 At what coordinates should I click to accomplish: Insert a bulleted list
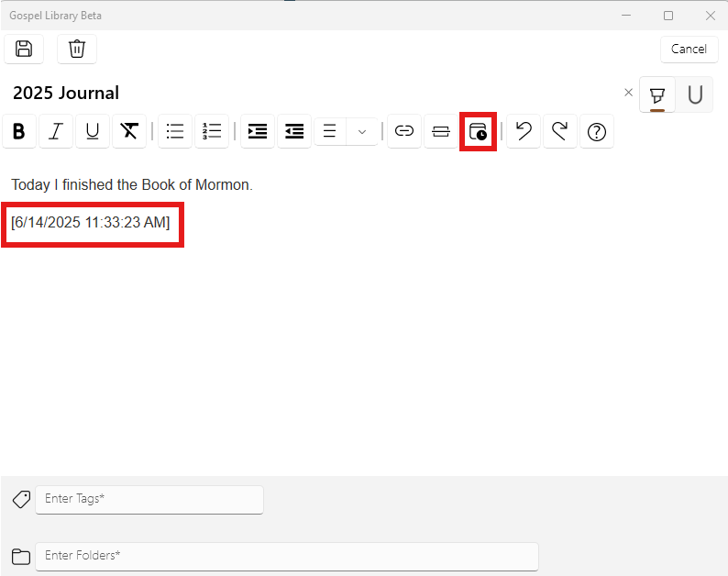click(175, 131)
